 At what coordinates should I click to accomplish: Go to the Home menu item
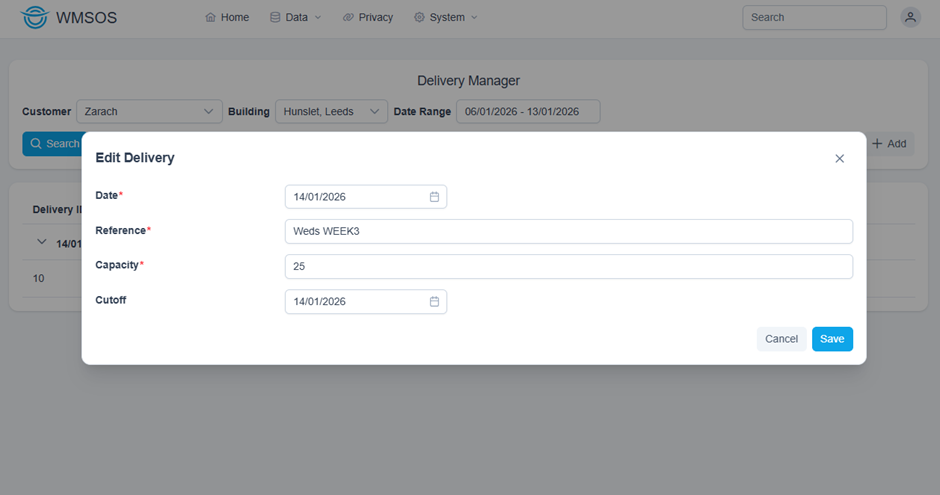click(x=227, y=17)
